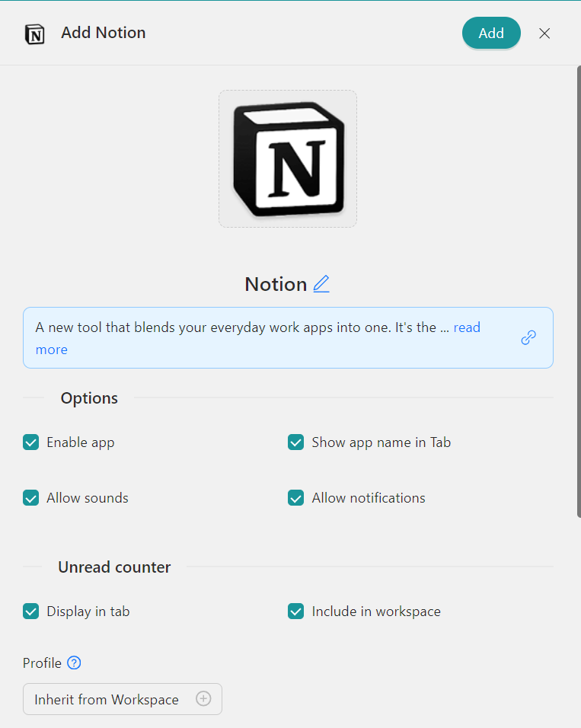Screen dimensions: 581x728
Task: Click the 'Unread counter' section heading
Action: (114, 567)
